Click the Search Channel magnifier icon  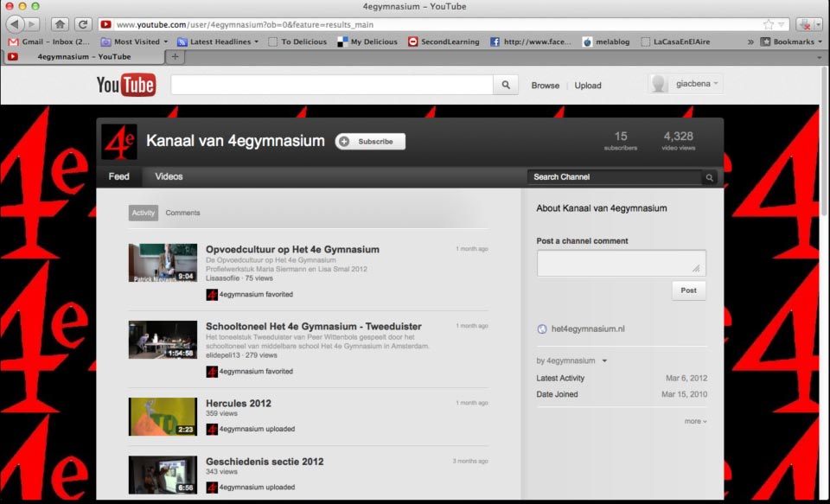(709, 177)
